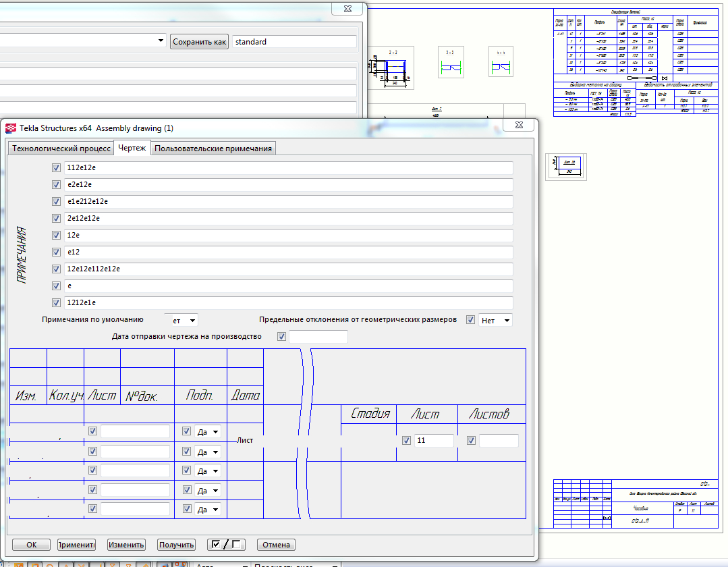Image resolution: width=728 pixels, height=567 pixels.
Task: Disable the checkbox for Дата отправки чертежа
Action: [281, 337]
